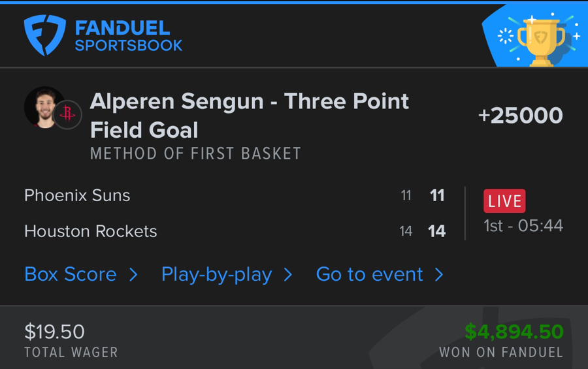Click the +25000 odds value
The width and height of the screenshot is (588, 369).
click(x=520, y=116)
